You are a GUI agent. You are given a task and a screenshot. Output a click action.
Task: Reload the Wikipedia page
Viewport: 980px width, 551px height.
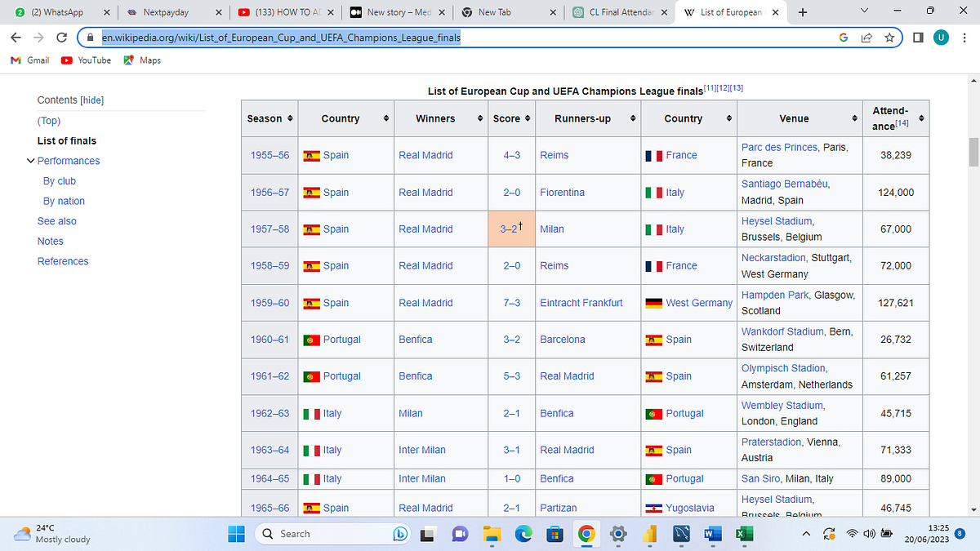pos(61,38)
